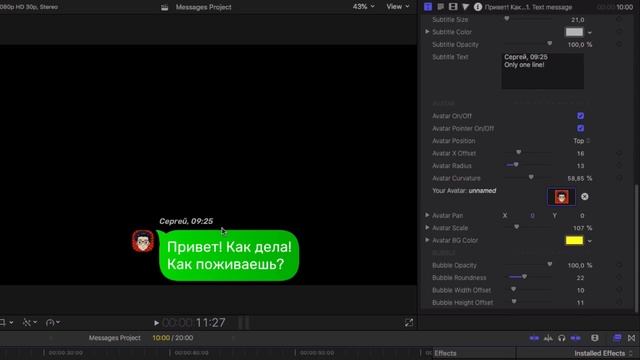Open the Title inspector tab icon
Screen dimensions: 640x360
428,7
